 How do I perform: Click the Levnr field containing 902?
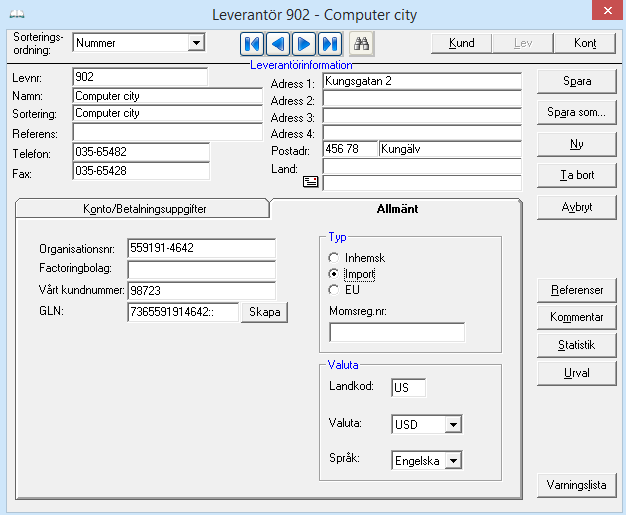(140, 77)
